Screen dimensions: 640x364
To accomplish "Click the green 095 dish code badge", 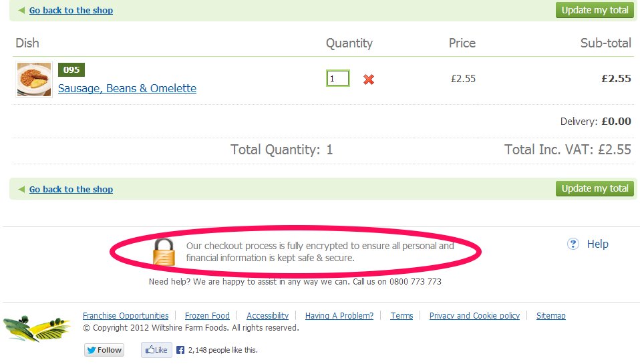I will 71,69.
